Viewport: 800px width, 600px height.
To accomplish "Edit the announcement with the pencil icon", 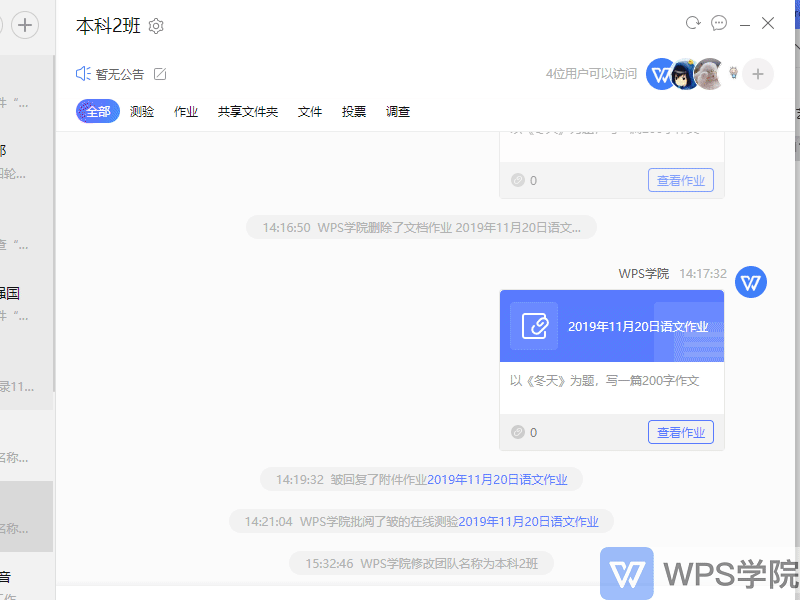I will [x=161, y=73].
